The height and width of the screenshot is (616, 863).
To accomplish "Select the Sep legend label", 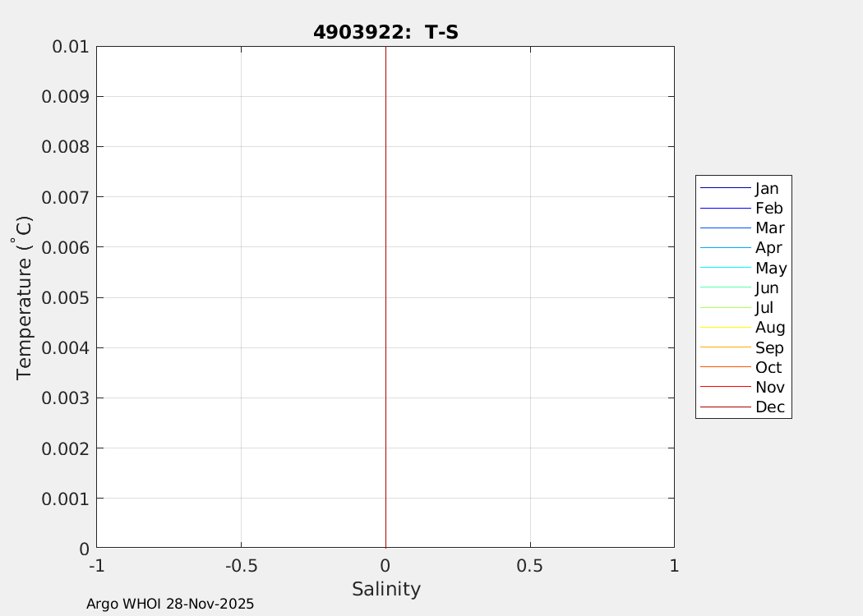I will 768,347.
